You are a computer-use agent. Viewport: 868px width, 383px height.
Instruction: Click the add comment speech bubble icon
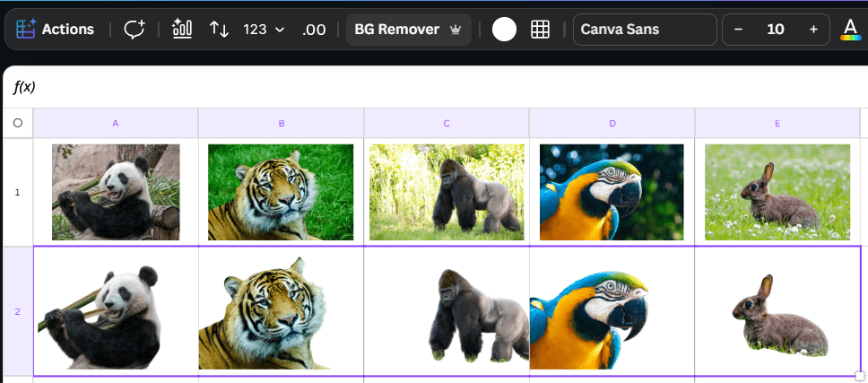(x=135, y=30)
